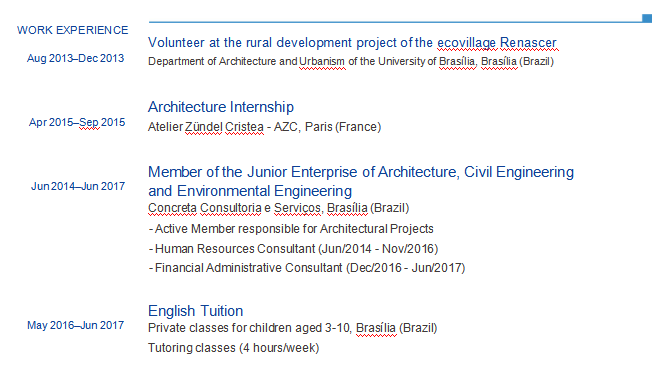Viewport: 672px width, 374px height.
Task: Click the misspelled word ecovillage
Action: coord(466,43)
